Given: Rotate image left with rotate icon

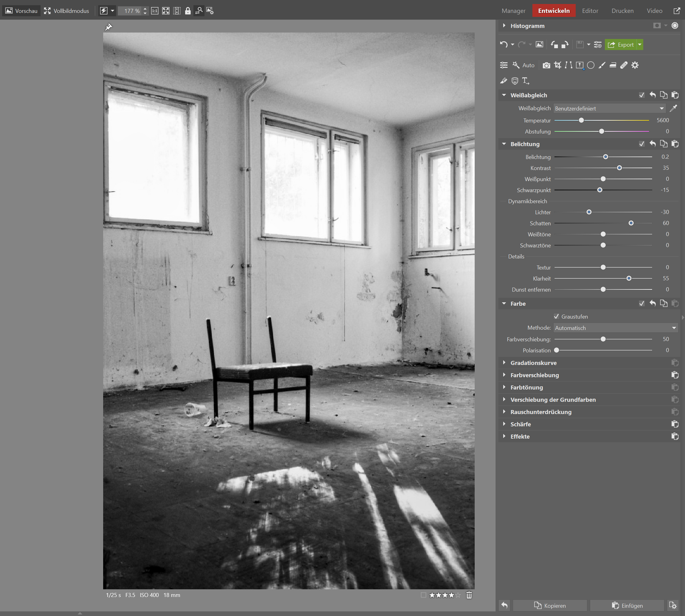Looking at the screenshot, I should pos(554,45).
